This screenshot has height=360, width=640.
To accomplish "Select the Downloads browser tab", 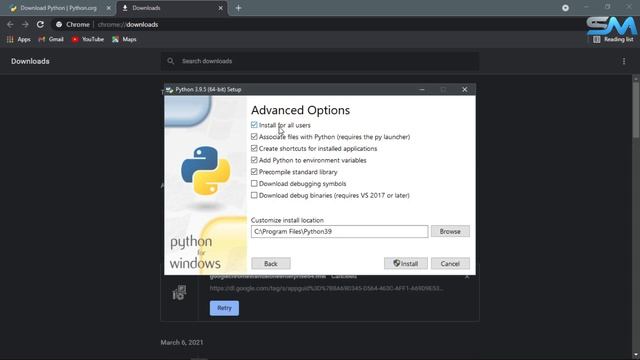I will (171, 8).
